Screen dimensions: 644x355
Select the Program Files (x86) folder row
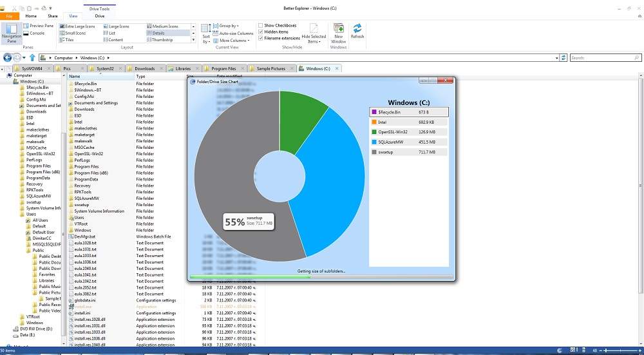tap(91, 173)
